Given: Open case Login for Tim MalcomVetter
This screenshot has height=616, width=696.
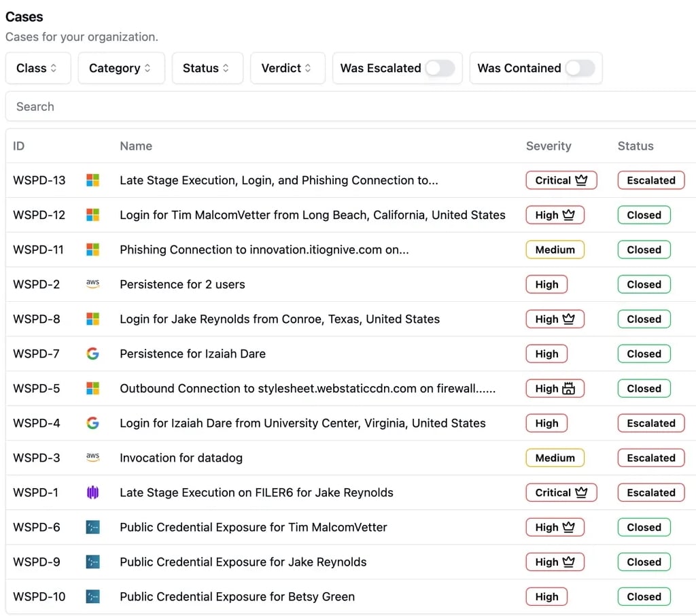Looking at the screenshot, I should click(313, 215).
